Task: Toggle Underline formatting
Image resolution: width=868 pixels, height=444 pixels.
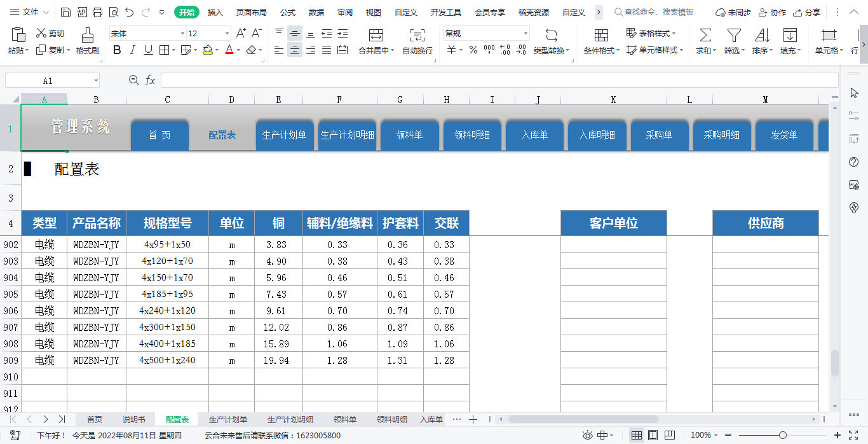Action: (148, 50)
